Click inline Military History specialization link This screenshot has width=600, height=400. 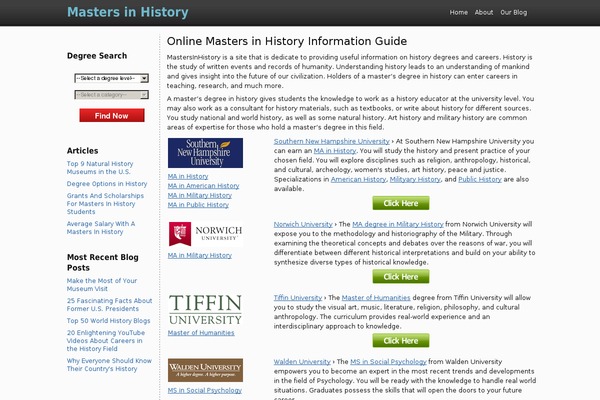[415, 179]
